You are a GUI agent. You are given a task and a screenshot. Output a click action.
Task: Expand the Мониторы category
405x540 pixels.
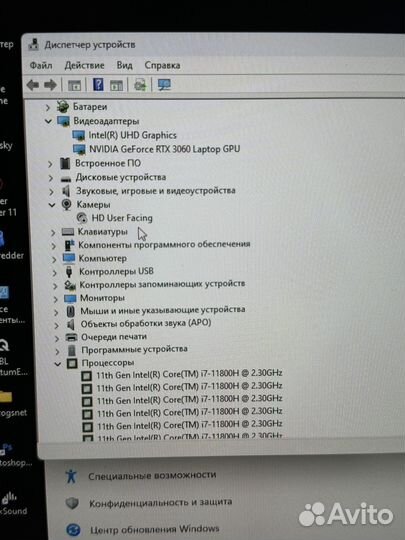pos(55,299)
